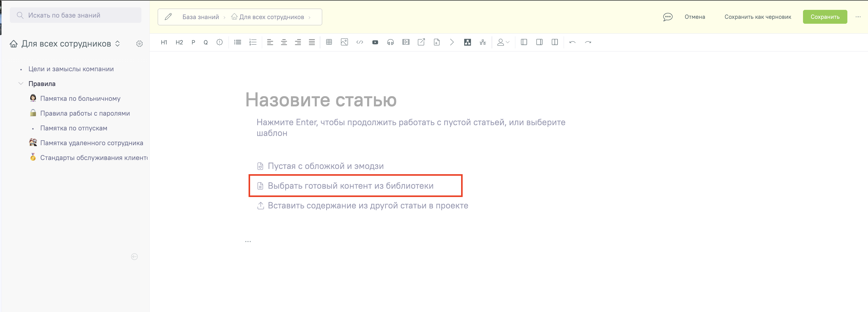
Task: Choose Выбрать готовый контент из библиотеки
Action: (351, 186)
